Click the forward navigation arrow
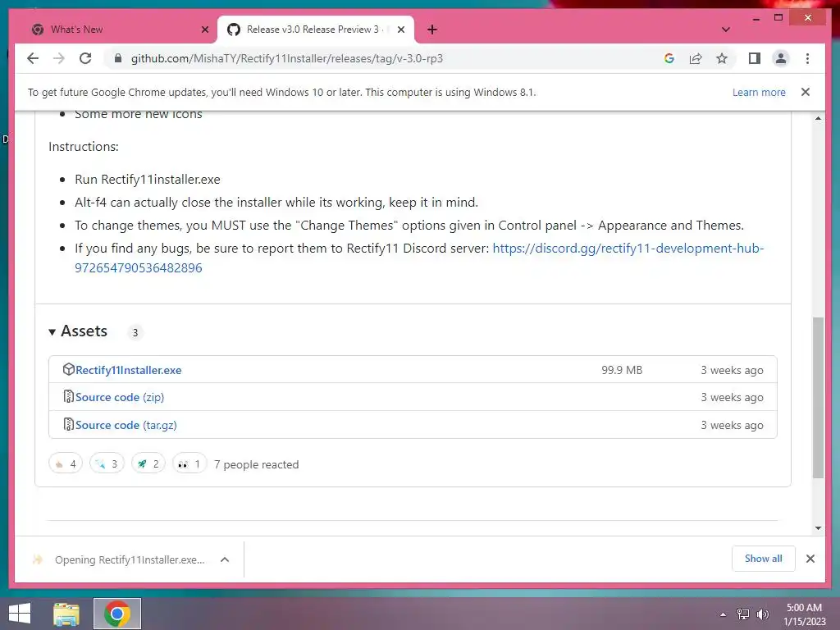840x630 pixels. [x=59, y=58]
